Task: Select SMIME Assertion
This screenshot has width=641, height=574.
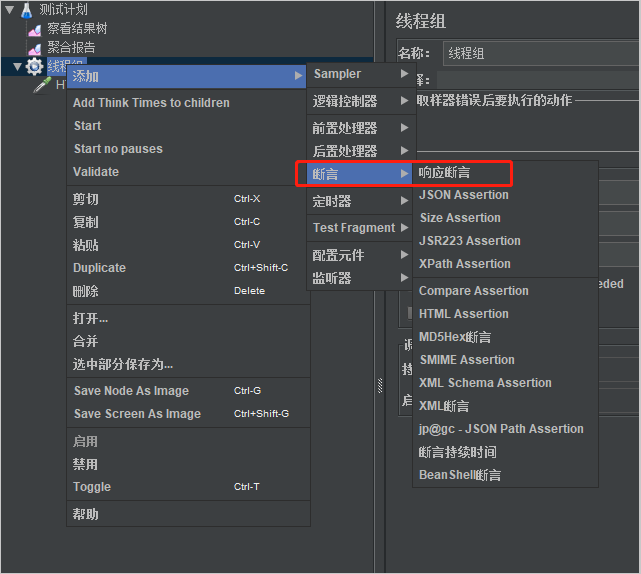Action: pyautogui.click(x=505, y=360)
